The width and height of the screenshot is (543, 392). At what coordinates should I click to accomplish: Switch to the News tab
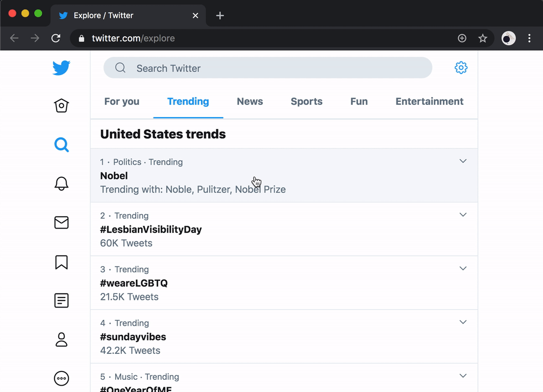(x=249, y=101)
